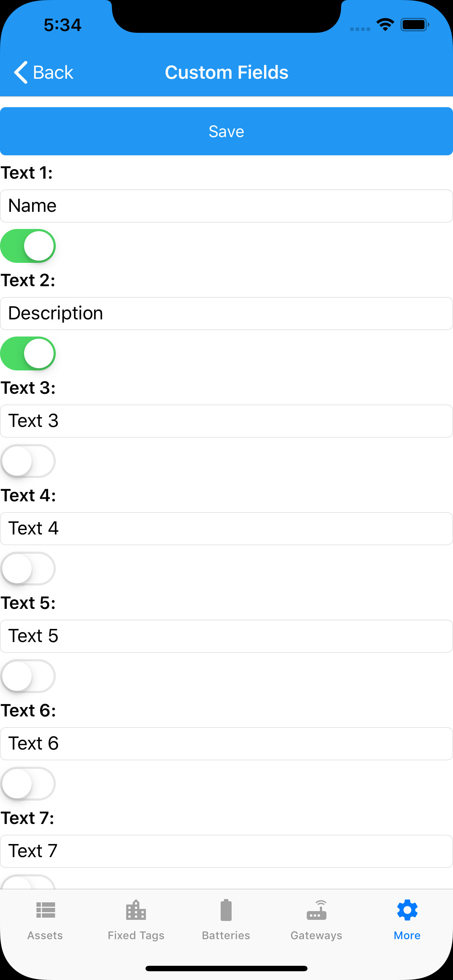
Task: Tap the battery status icon
Action: tap(415, 25)
